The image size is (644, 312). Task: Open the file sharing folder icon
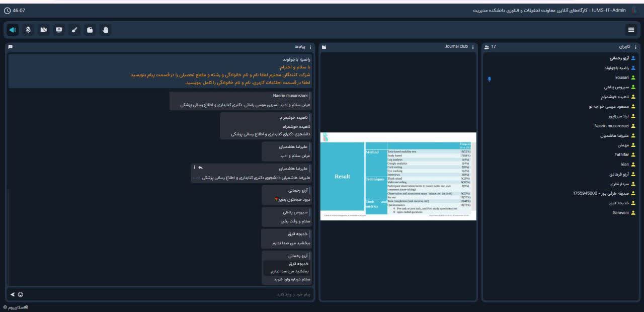pyautogui.click(x=90, y=30)
